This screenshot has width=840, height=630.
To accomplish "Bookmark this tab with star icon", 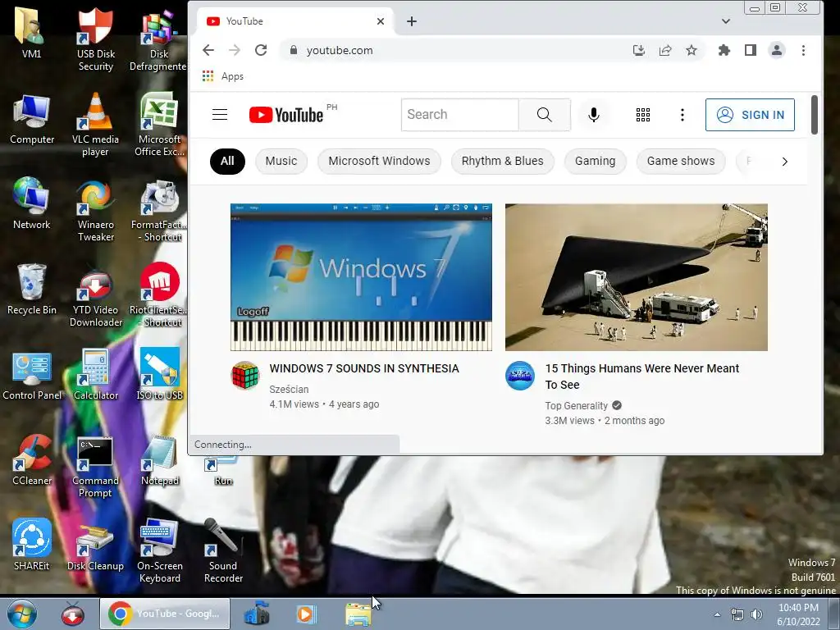I will pyautogui.click(x=692, y=50).
